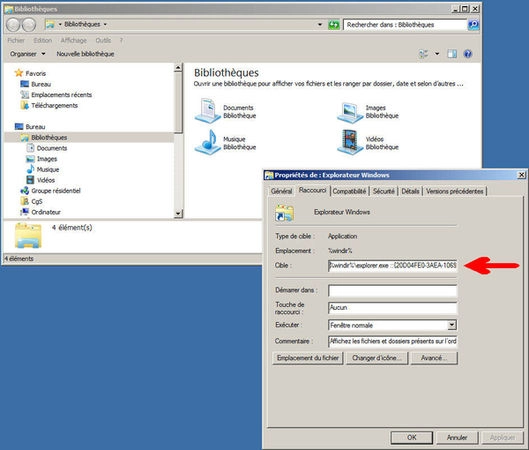Click the Ordinateur icon in navigation pane
The image size is (529, 450).
click(x=25, y=212)
